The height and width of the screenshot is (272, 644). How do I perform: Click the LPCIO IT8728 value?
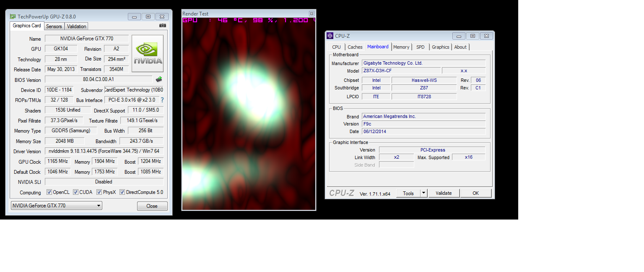pos(424,97)
